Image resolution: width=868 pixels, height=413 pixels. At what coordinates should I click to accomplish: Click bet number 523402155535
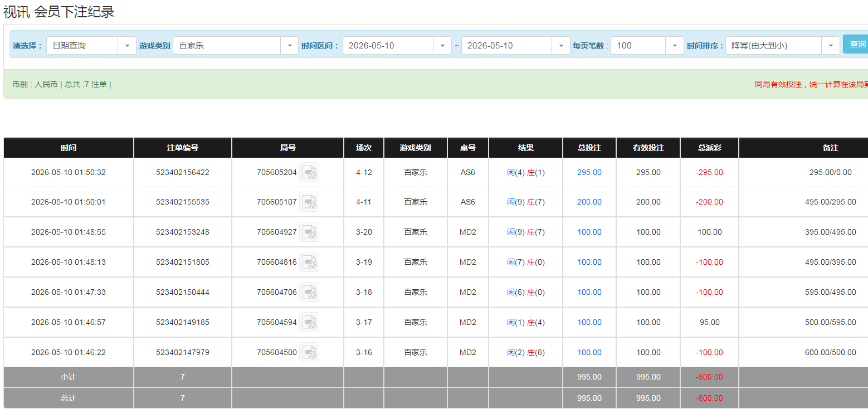pos(183,202)
